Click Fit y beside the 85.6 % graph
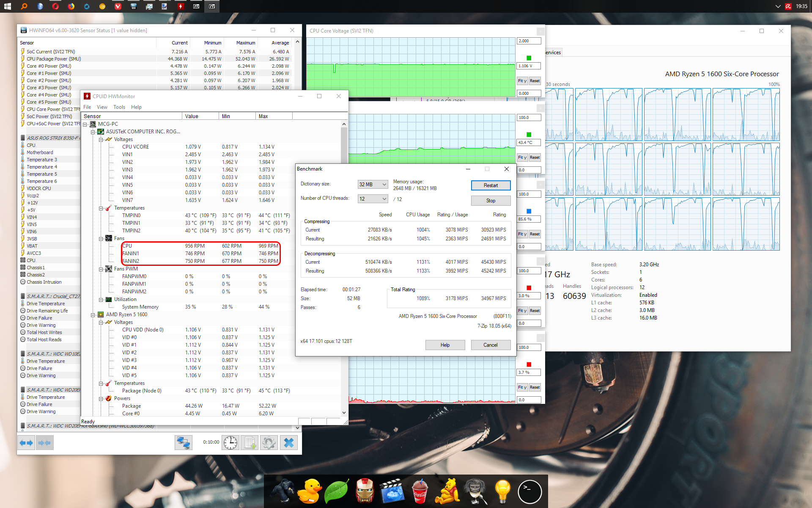The image size is (812, 508). click(522, 234)
